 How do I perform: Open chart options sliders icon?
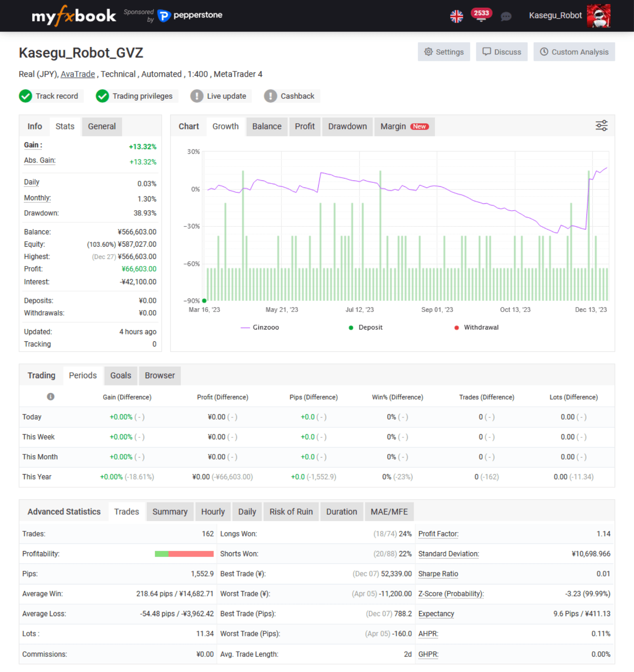(602, 126)
